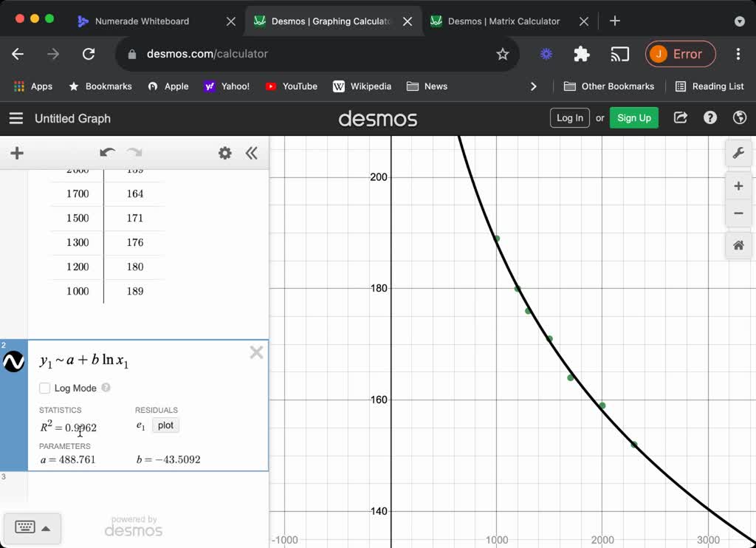
Task: Reset graph to default home viewport
Action: point(738,246)
